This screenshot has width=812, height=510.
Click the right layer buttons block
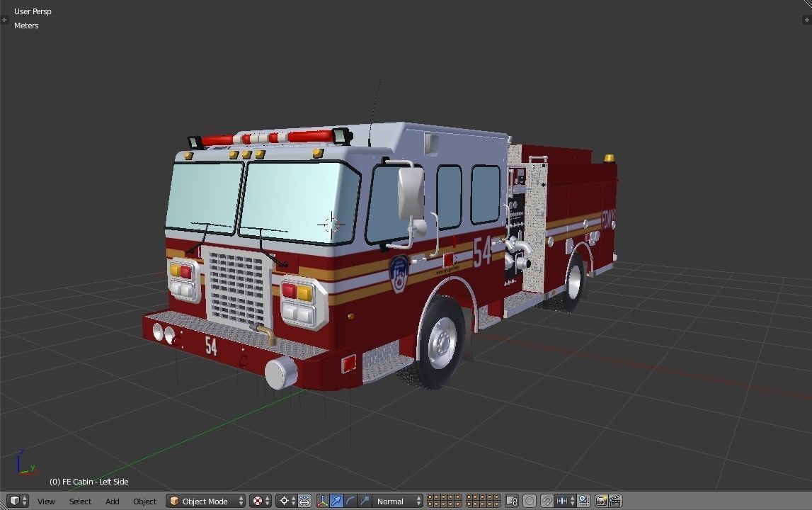pyautogui.click(x=483, y=501)
